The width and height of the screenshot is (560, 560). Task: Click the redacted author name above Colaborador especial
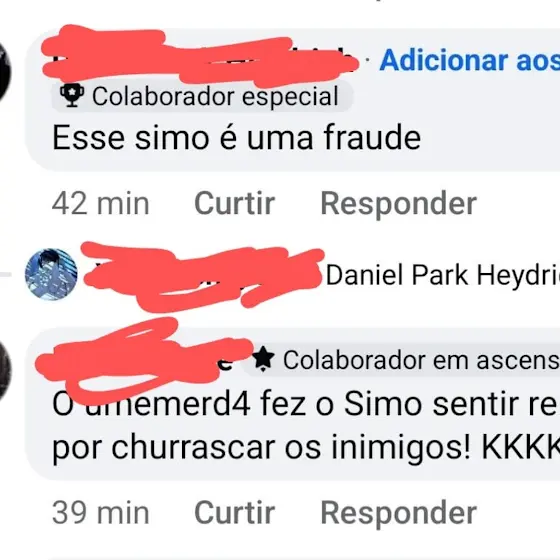200,57
